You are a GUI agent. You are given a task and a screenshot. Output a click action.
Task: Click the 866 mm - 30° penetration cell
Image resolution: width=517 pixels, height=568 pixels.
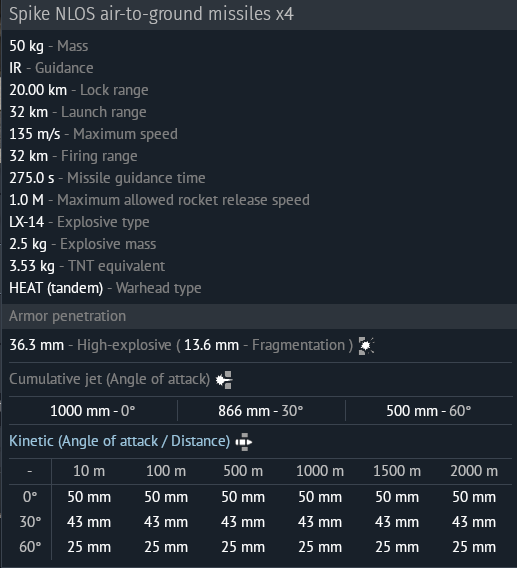[260, 411]
